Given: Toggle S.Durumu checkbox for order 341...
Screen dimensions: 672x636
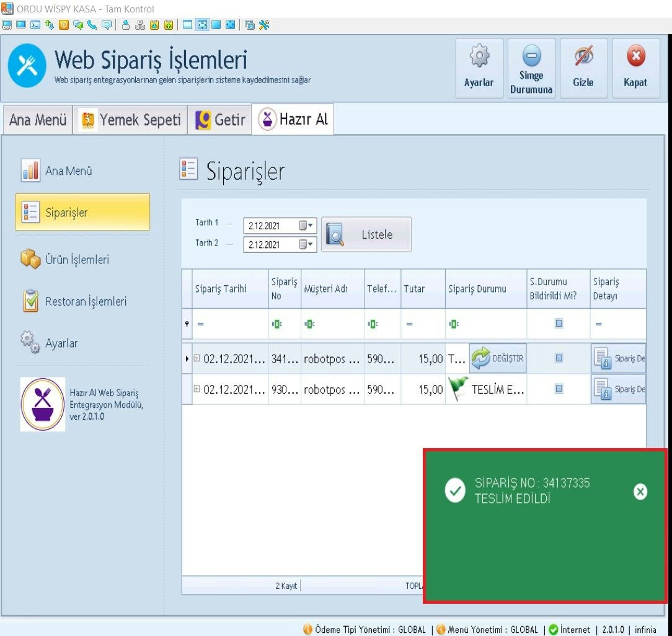Looking at the screenshot, I should (559, 358).
